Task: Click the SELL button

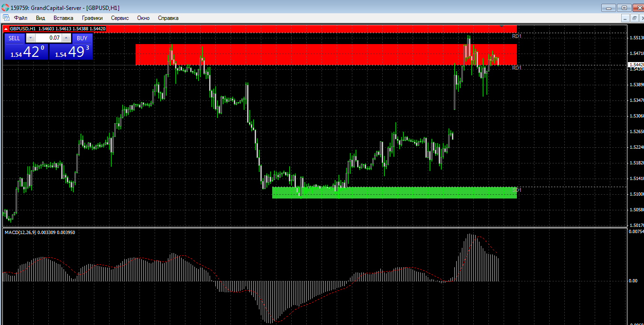Action: coord(14,38)
